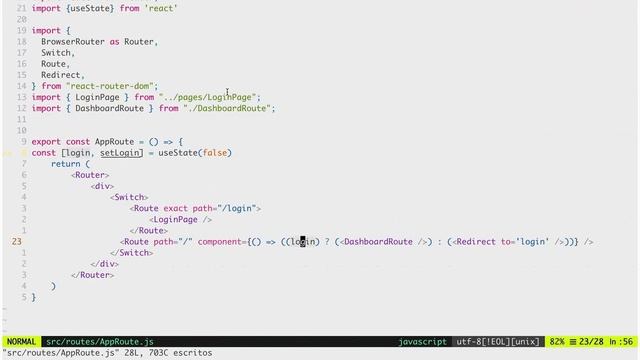Click 'useState(false)' call
The height and width of the screenshot is (360, 640).
pos(195,153)
